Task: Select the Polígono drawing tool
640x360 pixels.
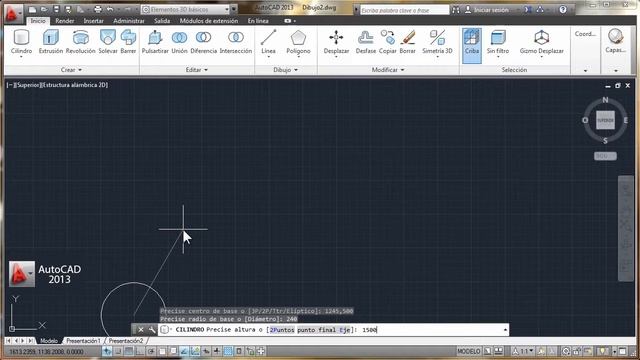Action: [298, 42]
